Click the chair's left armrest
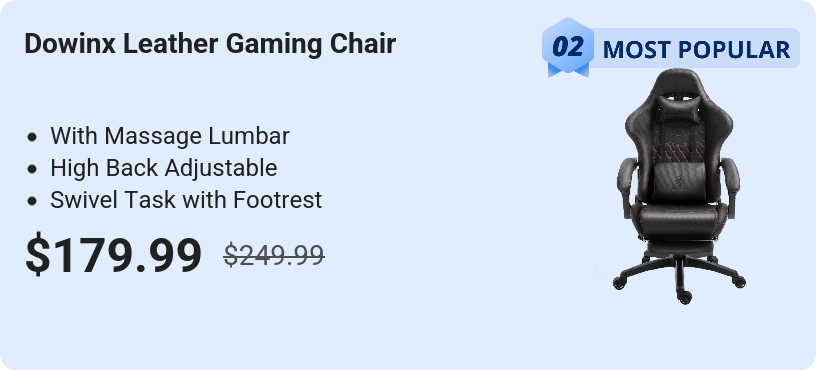 627,186
